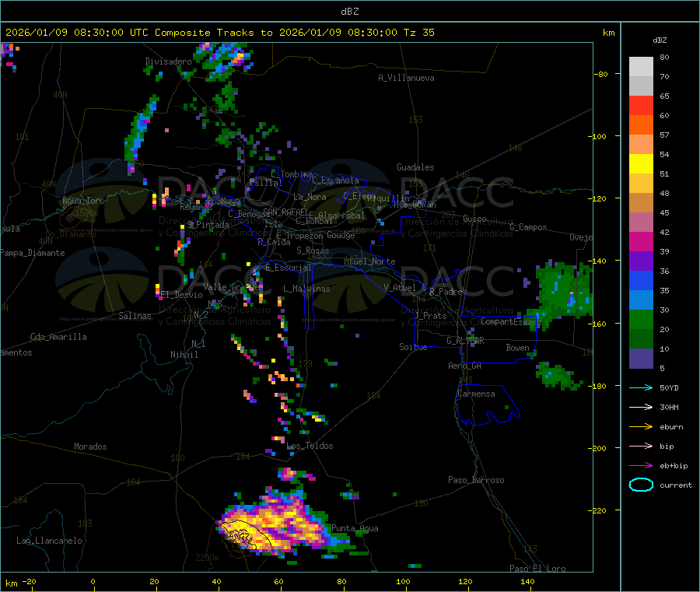Click the Divisadero map label
This screenshot has height=592, width=700.
pyautogui.click(x=168, y=61)
